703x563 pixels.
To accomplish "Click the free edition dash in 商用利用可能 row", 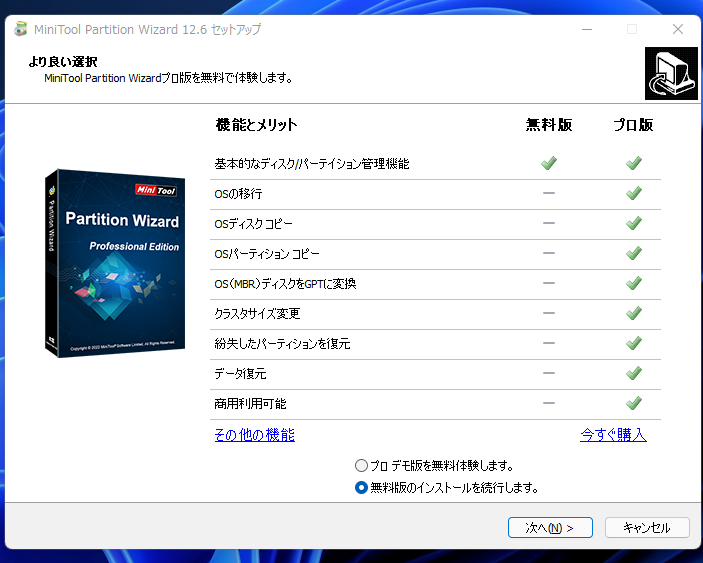I will point(549,403).
